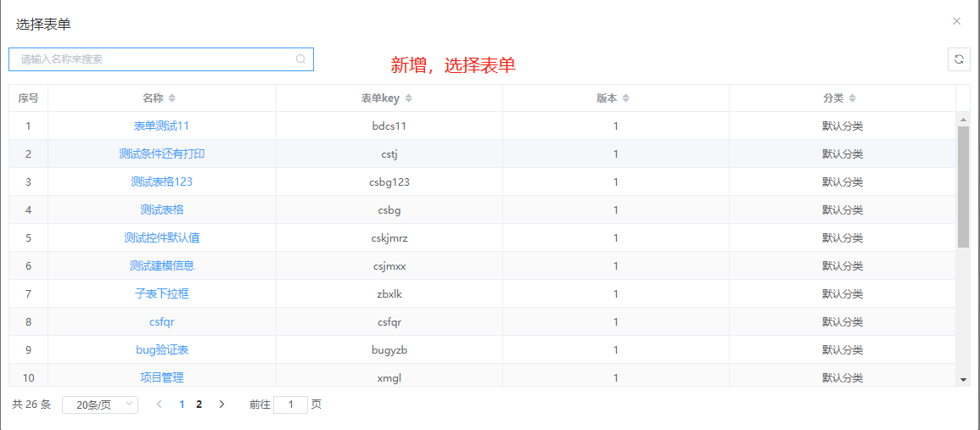Click the search magnifier icon
Image resolution: width=980 pixels, height=430 pixels.
[x=300, y=59]
